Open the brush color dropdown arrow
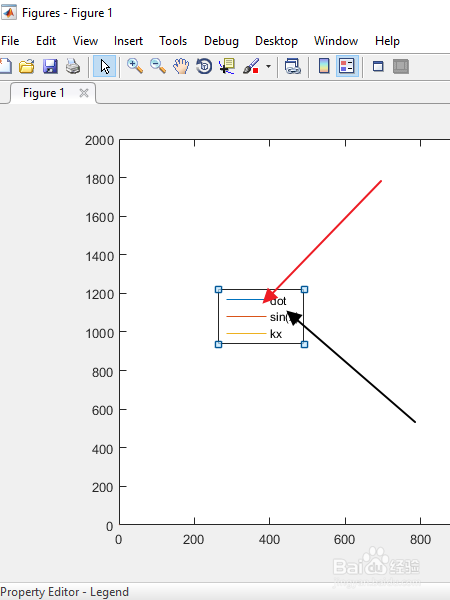The width and height of the screenshot is (450, 600). point(268,67)
